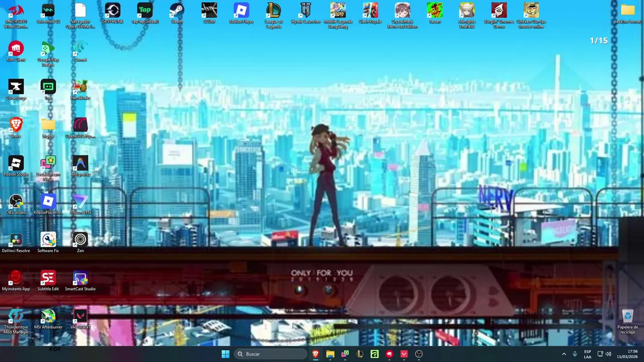Open the Antigravity desktop shortcut
This screenshot has width=644, height=362.
80,167
